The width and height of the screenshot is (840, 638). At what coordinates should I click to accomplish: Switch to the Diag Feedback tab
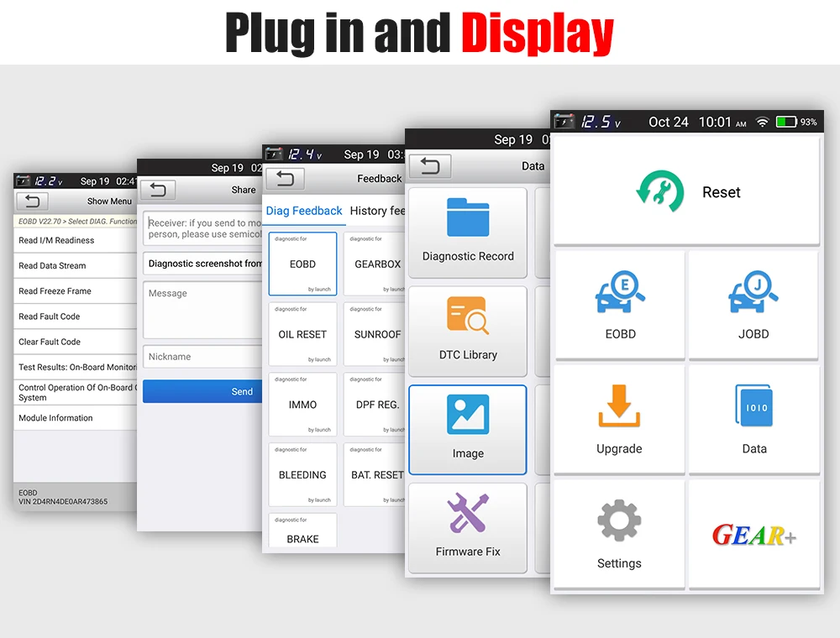click(304, 211)
